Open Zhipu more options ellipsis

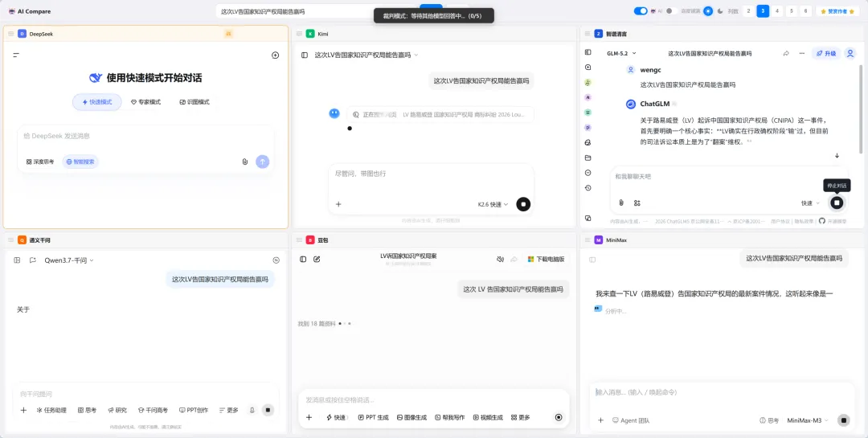click(801, 53)
